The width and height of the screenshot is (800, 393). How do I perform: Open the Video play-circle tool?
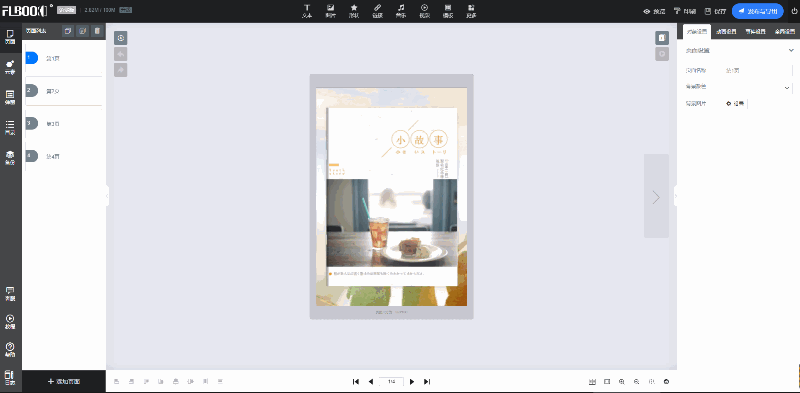tap(424, 11)
